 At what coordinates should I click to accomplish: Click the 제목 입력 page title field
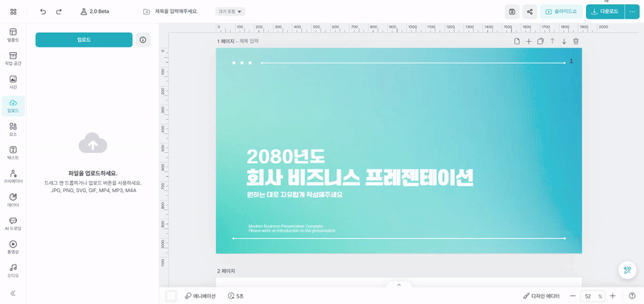tap(249, 41)
